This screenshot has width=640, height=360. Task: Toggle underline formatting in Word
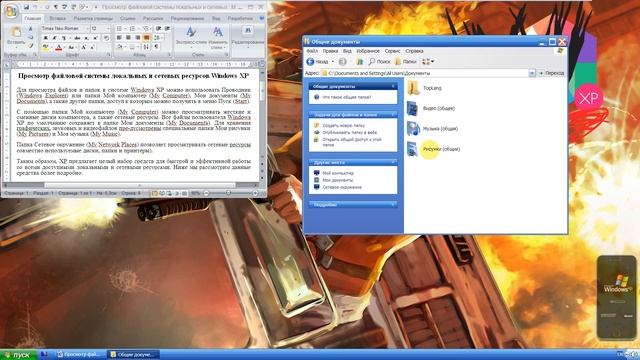pos(64,38)
